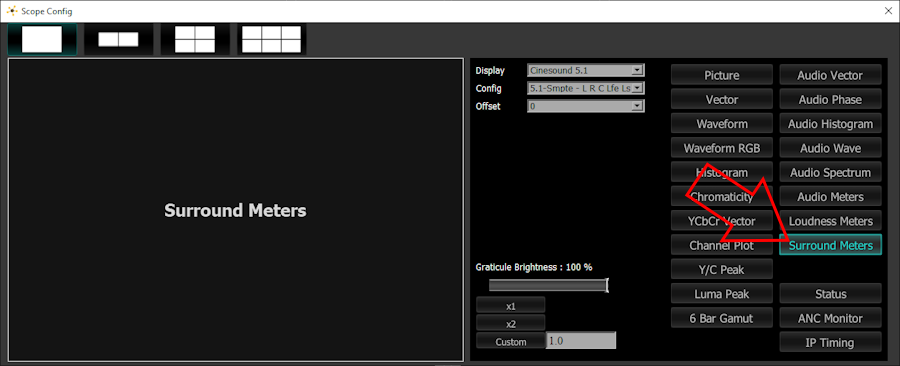Select the 6 Bar Gamut scope
The height and width of the screenshot is (366, 900).
721,318
